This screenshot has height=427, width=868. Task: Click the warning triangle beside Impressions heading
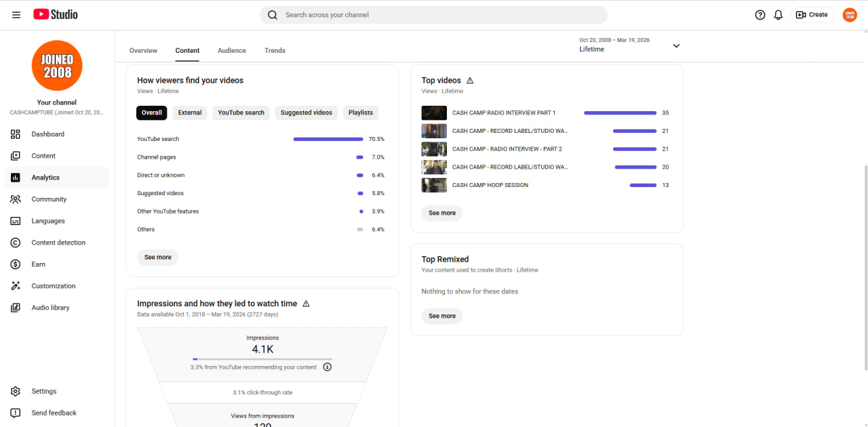click(x=306, y=304)
